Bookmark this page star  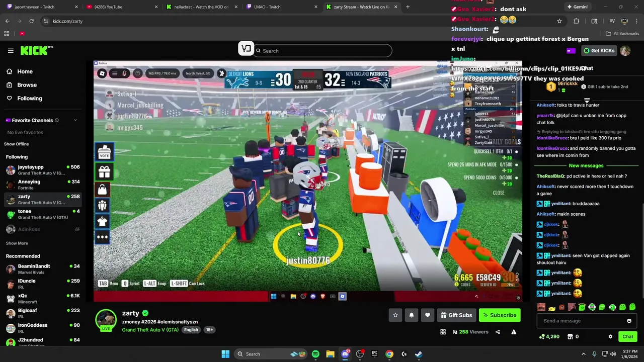coord(559,21)
